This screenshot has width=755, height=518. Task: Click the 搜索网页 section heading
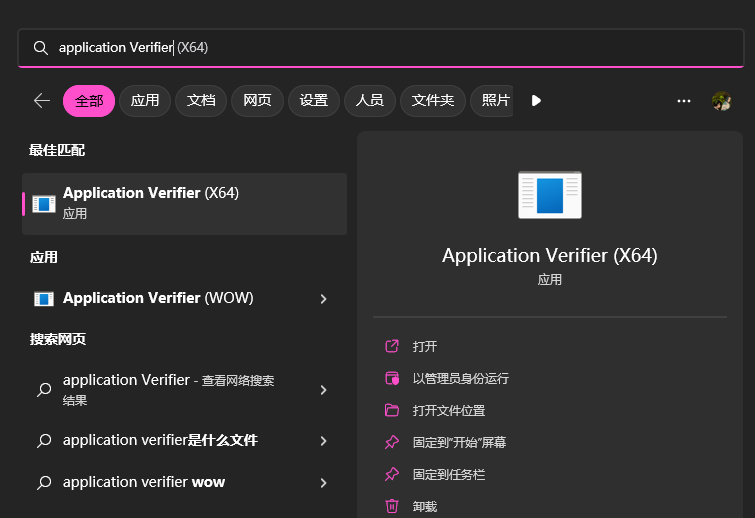[x=58, y=339]
